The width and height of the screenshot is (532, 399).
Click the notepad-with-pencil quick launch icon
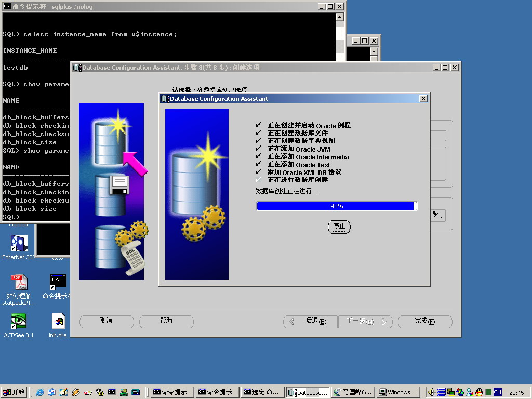(x=64, y=392)
